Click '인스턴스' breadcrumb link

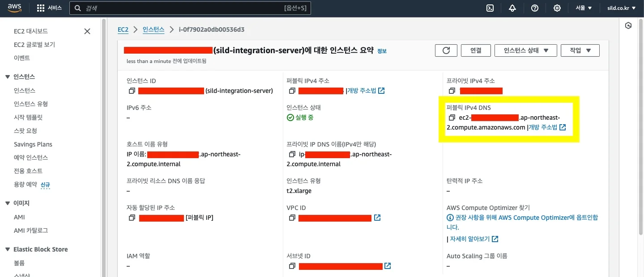pyautogui.click(x=154, y=29)
